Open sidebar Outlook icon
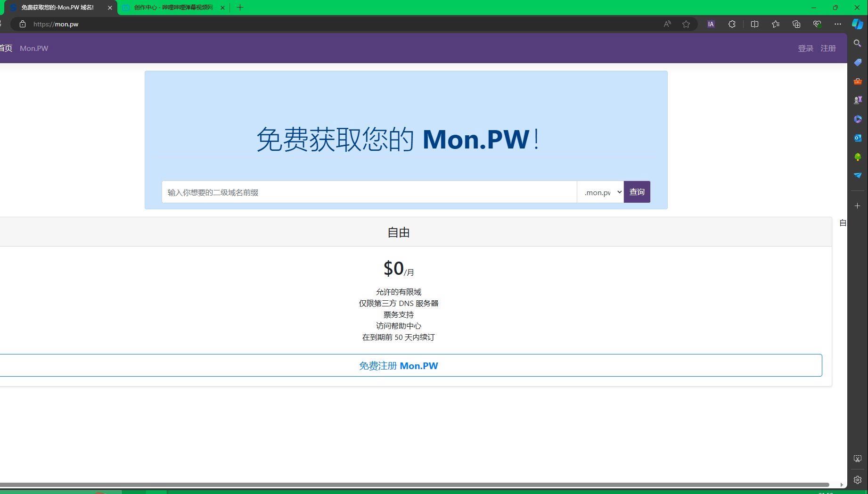The width and height of the screenshot is (868, 494). (858, 138)
